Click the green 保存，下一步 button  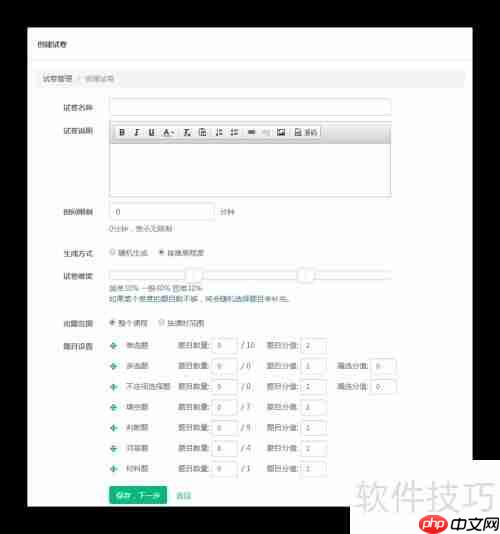(x=138, y=495)
